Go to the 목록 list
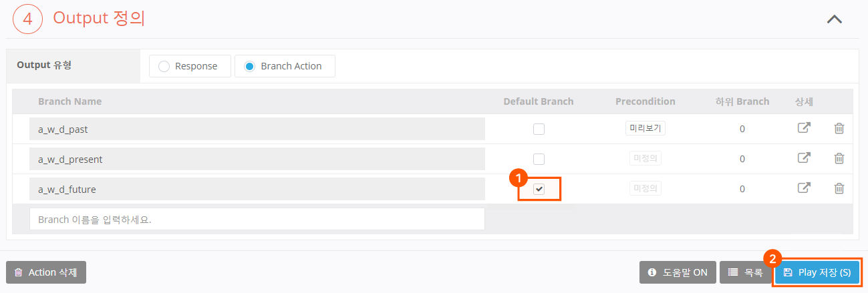Viewport: 868px width, 293px height. pyautogui.click(x=745, y=272)
